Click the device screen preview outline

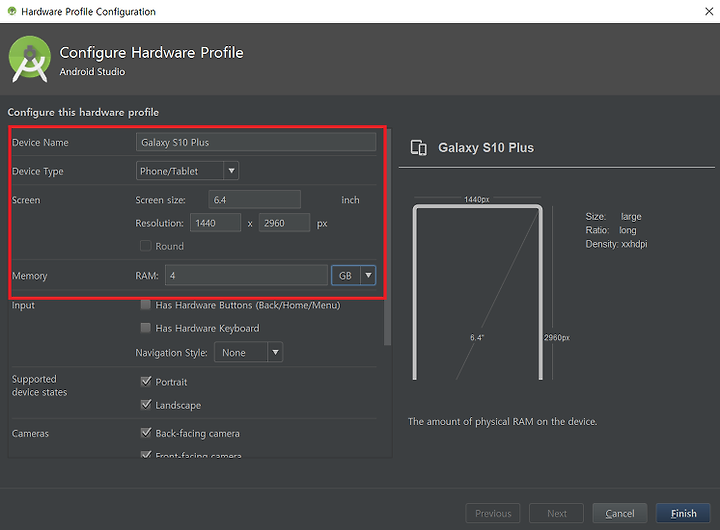478,292
